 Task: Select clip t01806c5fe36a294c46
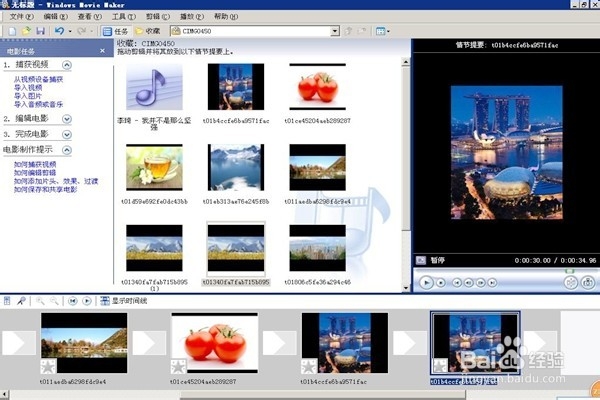click(x=318, y=248)
